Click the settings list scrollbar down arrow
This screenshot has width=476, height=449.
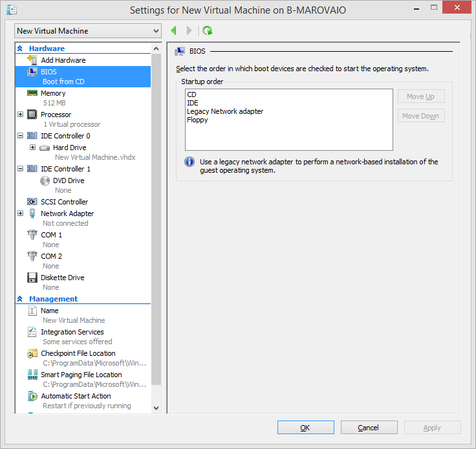tap(155, 408)
